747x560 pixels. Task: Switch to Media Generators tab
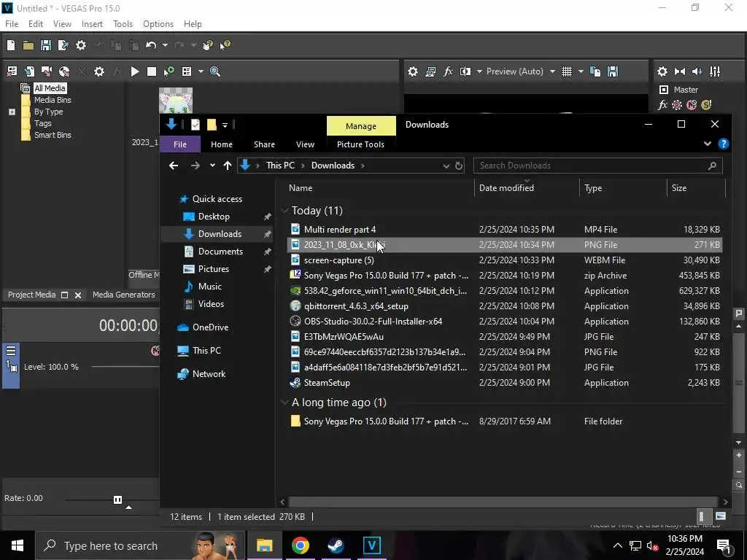pyautogui.click(x=124, y=295)
